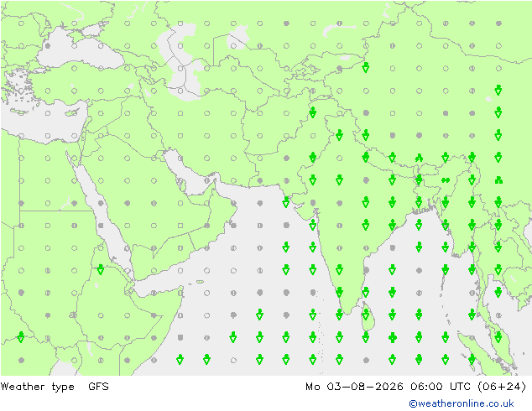Screen dimensions: 532x411
Task: Click the 'Mo 03-08-2026' date text
Action: [x=354, y=387]
